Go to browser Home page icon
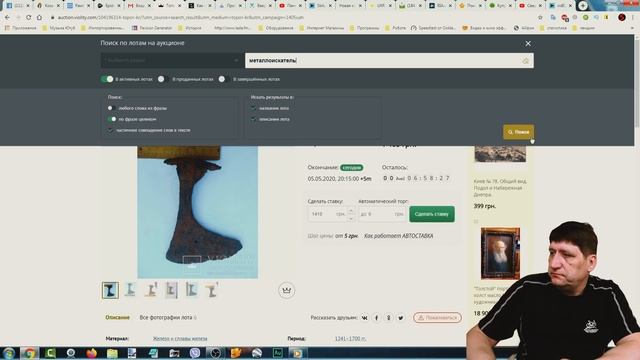 coord(39,18)
